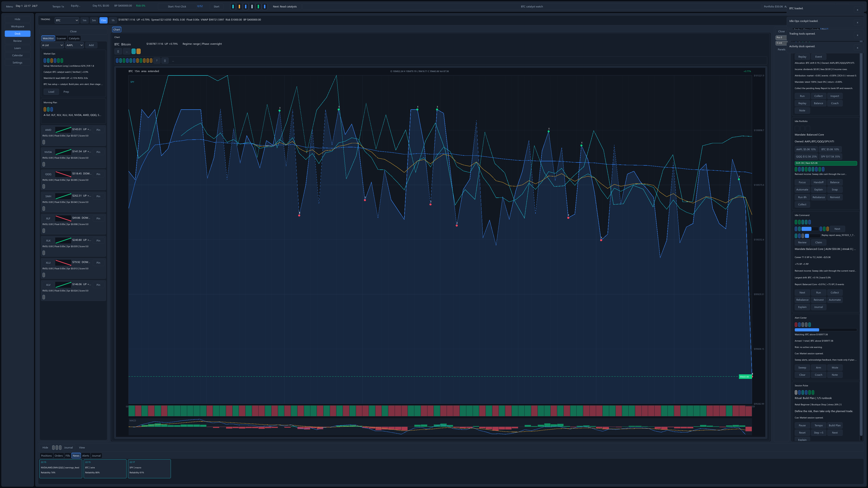Click the Start button in top bar
868x488 pixels.
216,6
